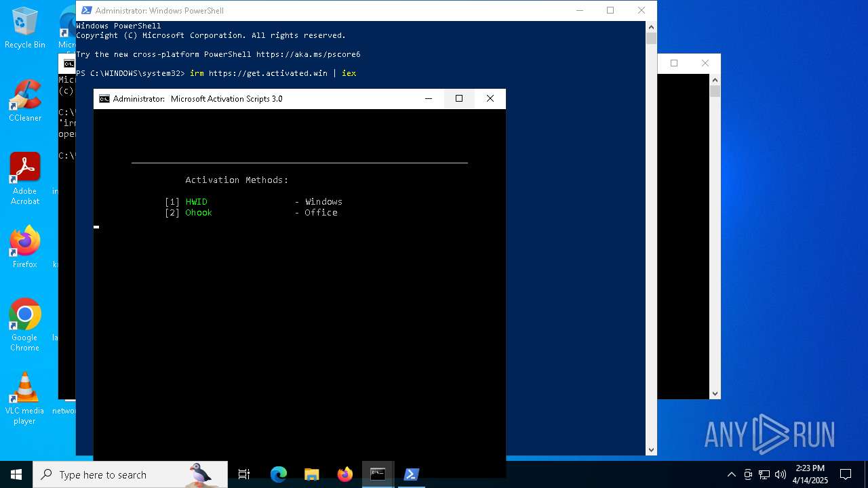Minimize the Microsoft Activation Scripts window
The width and height of the screenshot is (868, 488).
click(x=429, y=99)
